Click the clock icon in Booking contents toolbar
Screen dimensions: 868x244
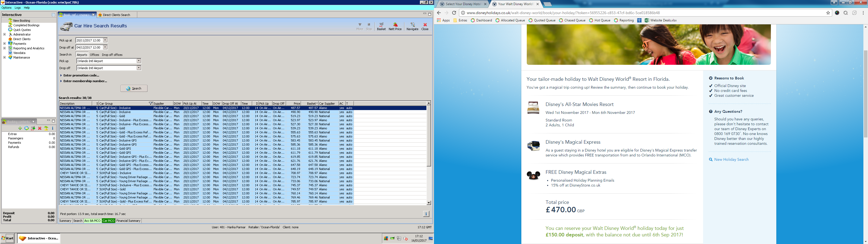point(27,129)
